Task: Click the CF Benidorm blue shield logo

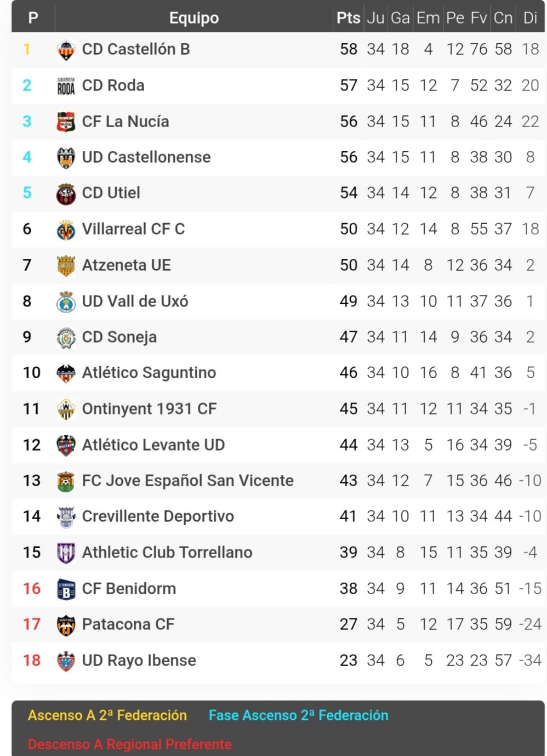Action: click(x=66, y=589)
